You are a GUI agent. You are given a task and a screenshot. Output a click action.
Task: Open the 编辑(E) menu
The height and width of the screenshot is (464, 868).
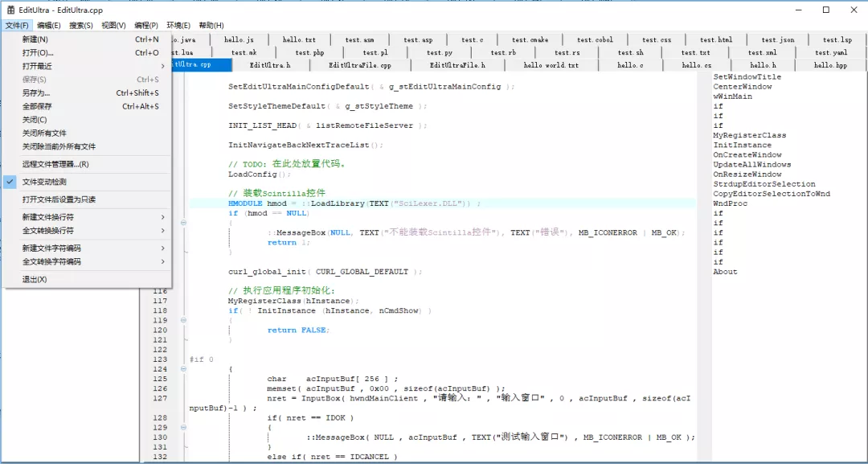point(49,26)
